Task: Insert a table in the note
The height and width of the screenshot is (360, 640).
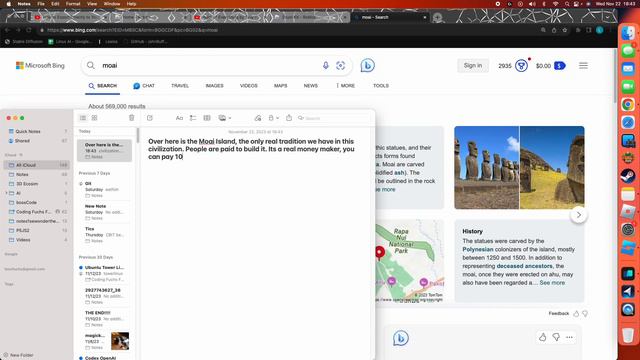Action: (207, 118)
